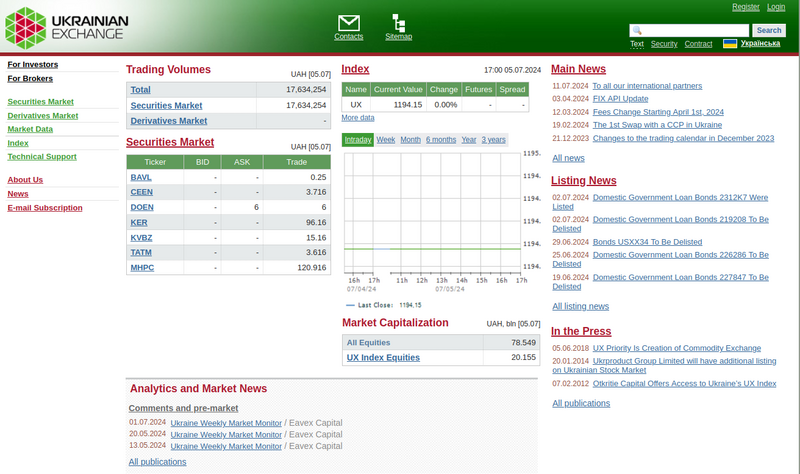800x474 pixels.
Task: Click the Ukrainian flag language icon
Action: 730,43
